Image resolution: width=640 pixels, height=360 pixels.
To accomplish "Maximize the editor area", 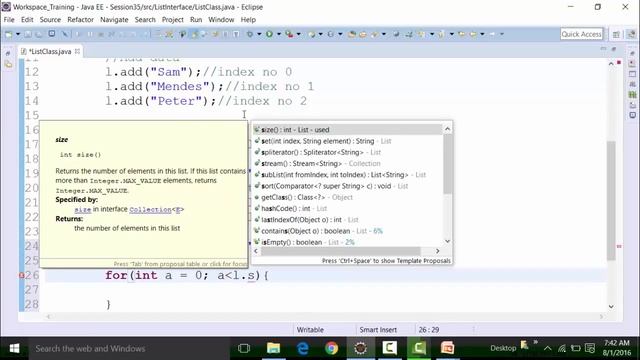I will click(x=613, y=49).
